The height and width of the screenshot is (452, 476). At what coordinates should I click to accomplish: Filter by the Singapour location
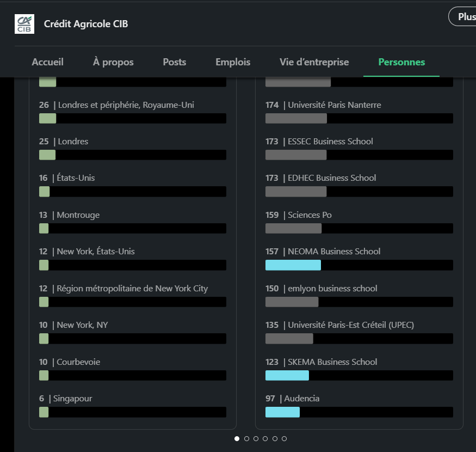133,406
